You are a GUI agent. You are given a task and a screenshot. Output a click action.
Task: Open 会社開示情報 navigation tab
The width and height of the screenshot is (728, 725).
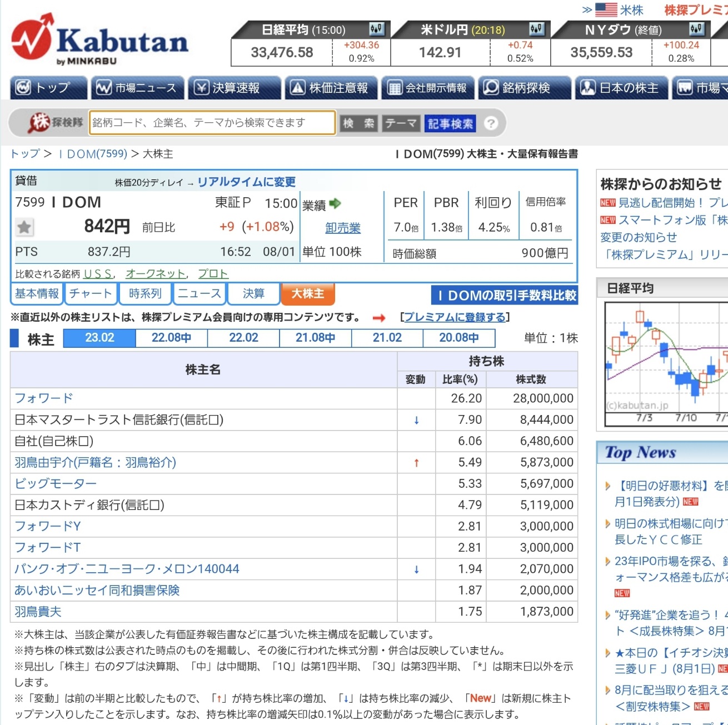click(x=427, y=88)
